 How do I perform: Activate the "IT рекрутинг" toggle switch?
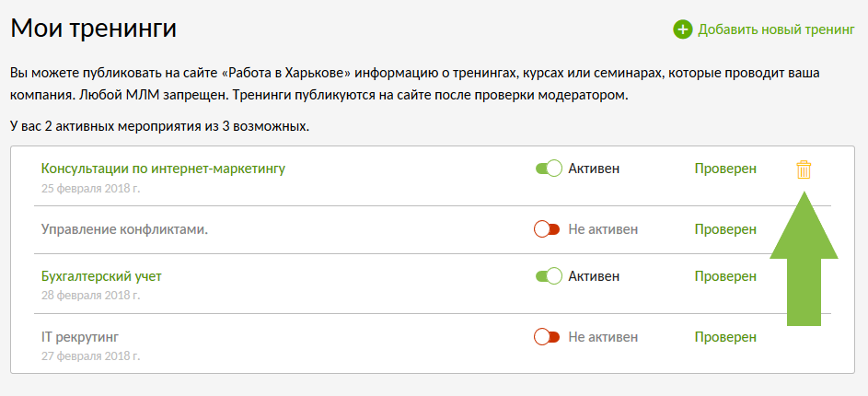[547, 336]
